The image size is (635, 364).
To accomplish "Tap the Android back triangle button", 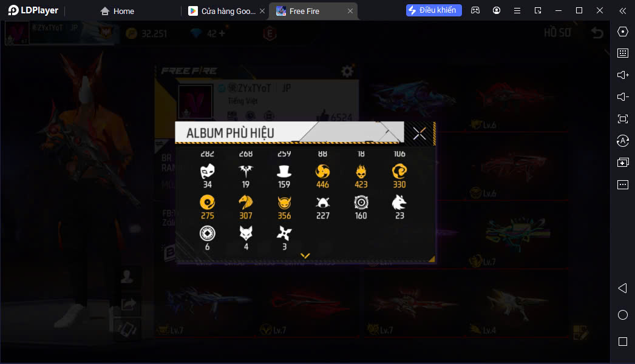I will pyautogui.click(x=623, y=288).
